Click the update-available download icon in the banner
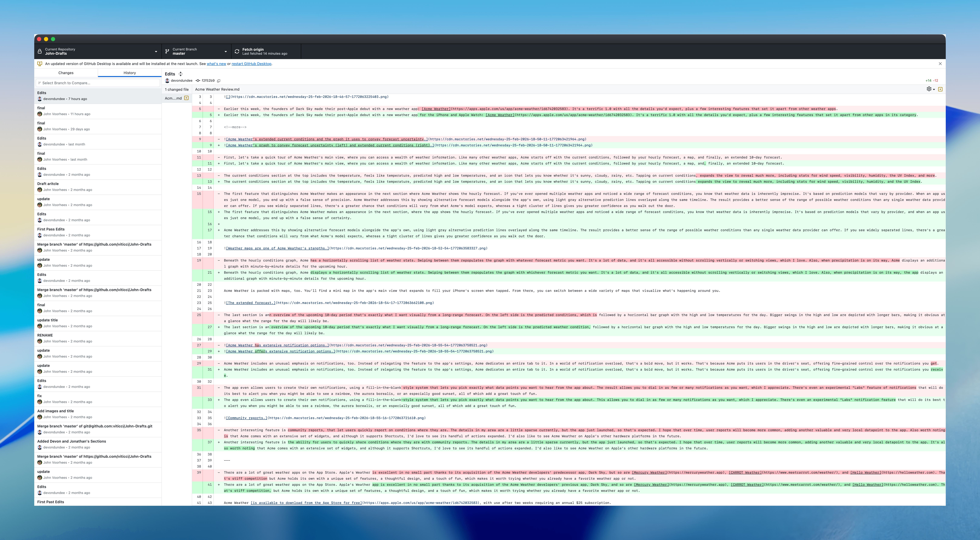Viewport: 980px width, 540px height. click(40, 63)
